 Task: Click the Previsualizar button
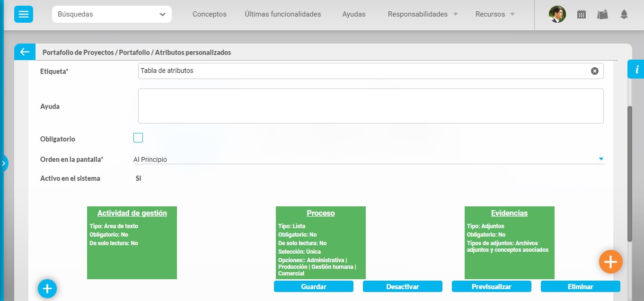(491, 286)
